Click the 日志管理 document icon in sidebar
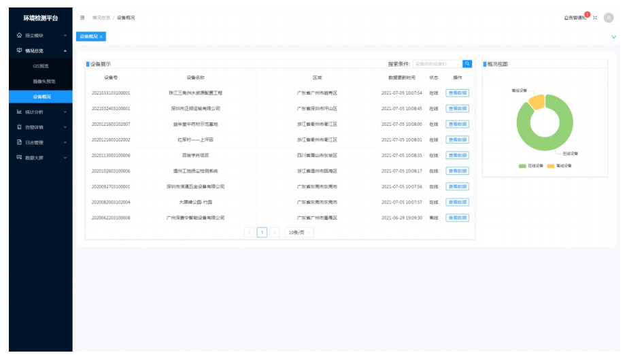The width and height of the screenshot is (644, 355). [19, 142]
